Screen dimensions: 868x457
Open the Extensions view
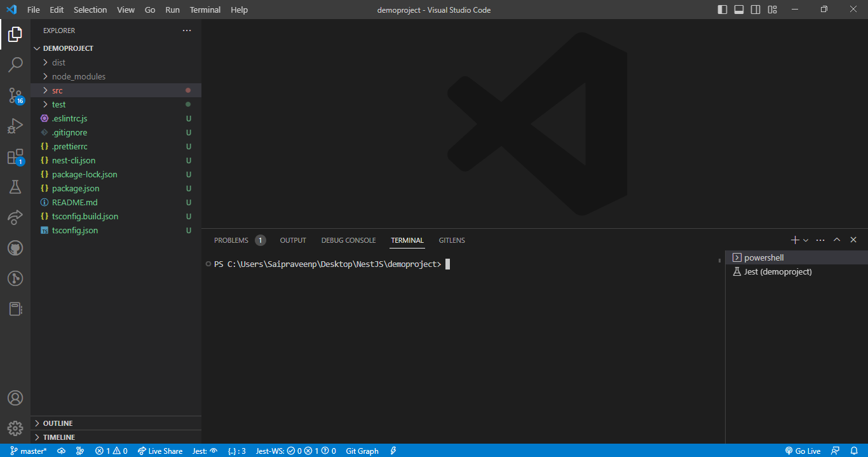[15, 157]
